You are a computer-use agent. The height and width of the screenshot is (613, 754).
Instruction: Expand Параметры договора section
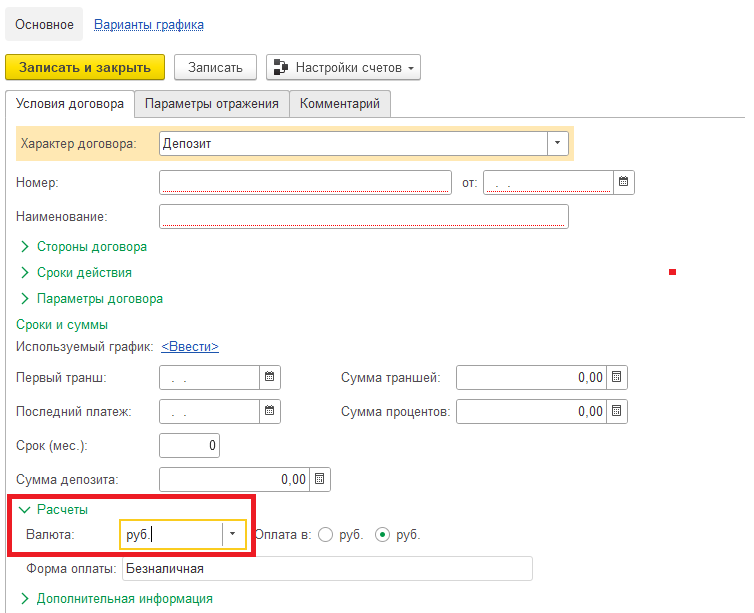pos(91,299)
